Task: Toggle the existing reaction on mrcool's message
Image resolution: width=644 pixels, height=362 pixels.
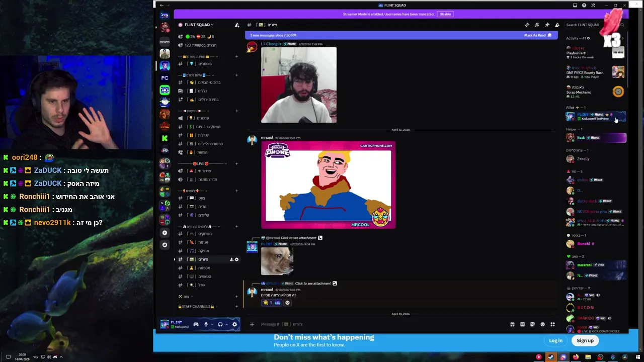Action: pos(272,303)
